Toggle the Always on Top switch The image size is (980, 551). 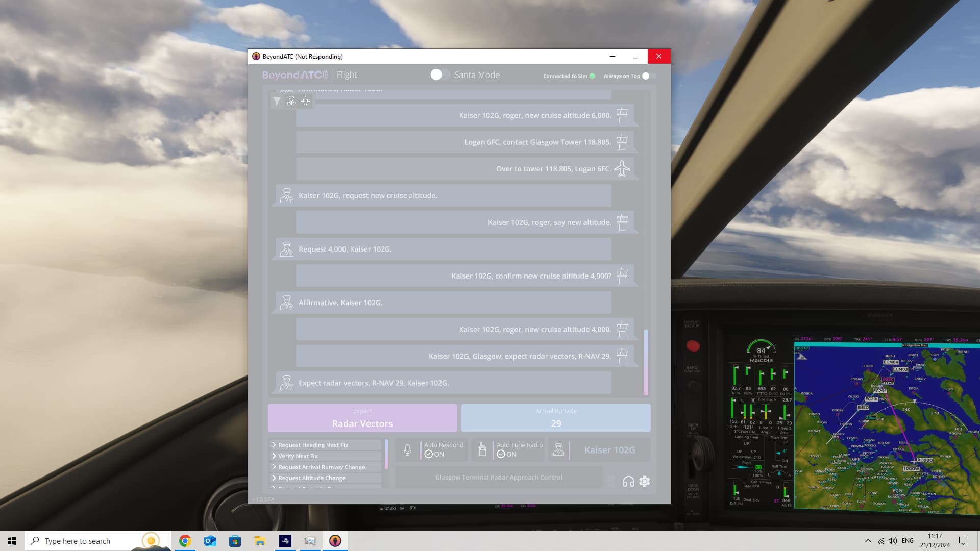point(646,76)
